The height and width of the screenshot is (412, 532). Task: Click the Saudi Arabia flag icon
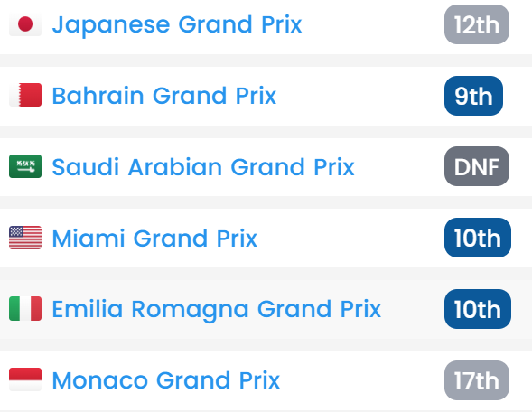pos(25,166)
